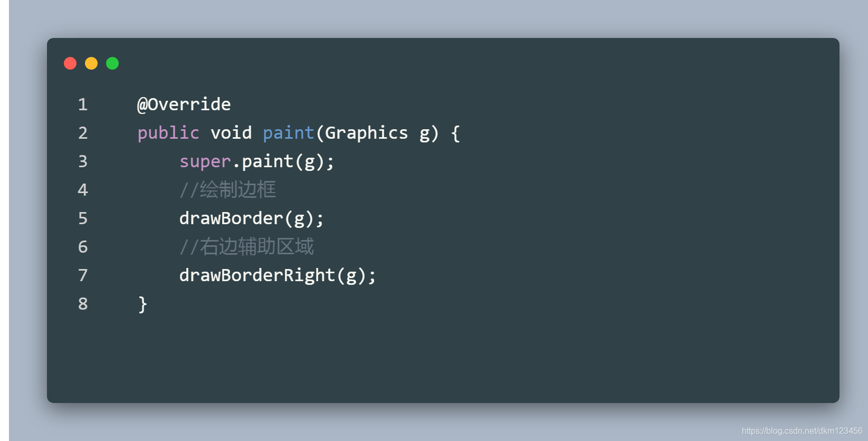Click line number 1
Screen dimensions: 868x441
83,104
